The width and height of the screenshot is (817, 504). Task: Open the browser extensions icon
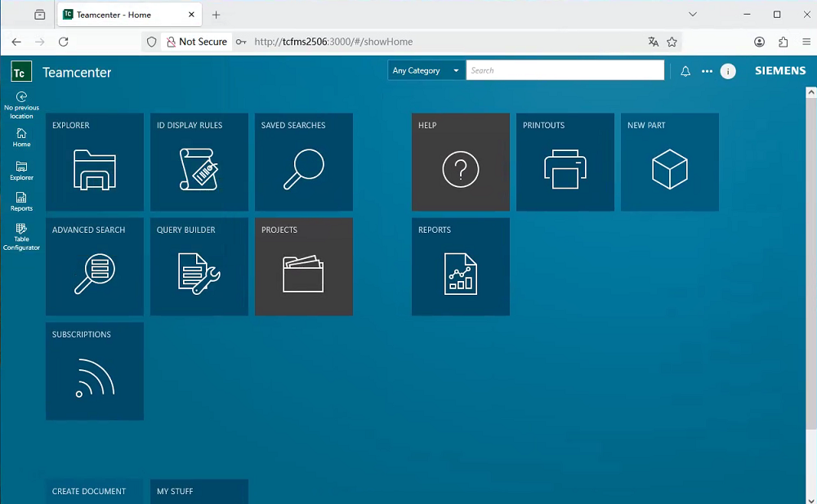point(784,42)
